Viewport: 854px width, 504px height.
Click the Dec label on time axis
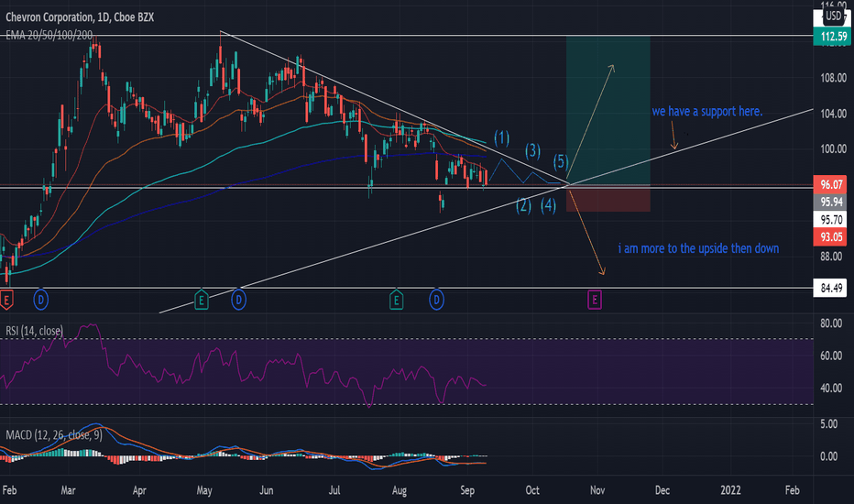coord(662,490)
